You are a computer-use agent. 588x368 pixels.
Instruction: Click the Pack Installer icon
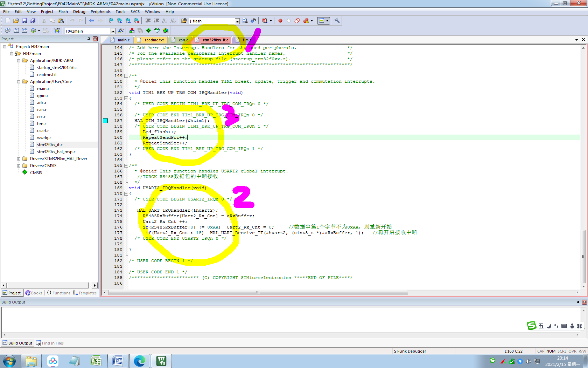tap(166, 30)
